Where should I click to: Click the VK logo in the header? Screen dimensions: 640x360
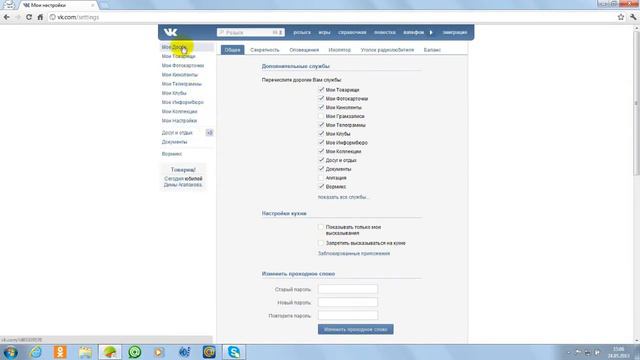171,32
